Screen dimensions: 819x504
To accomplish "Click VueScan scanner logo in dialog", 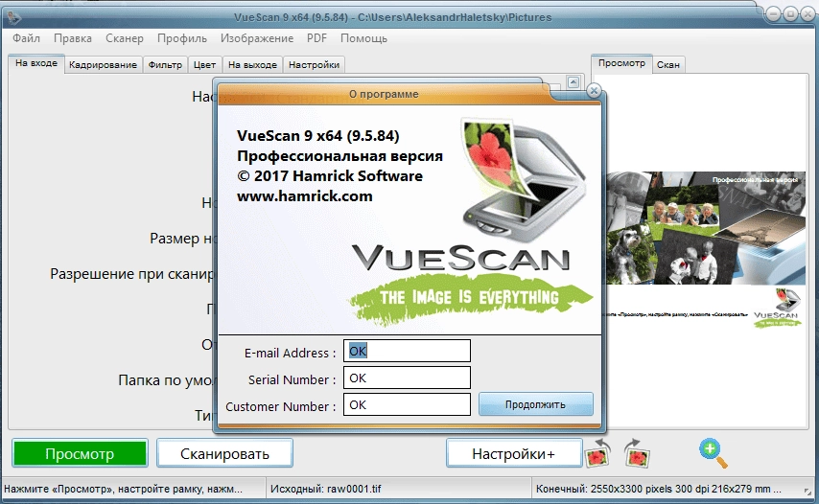I will [524, 179].
